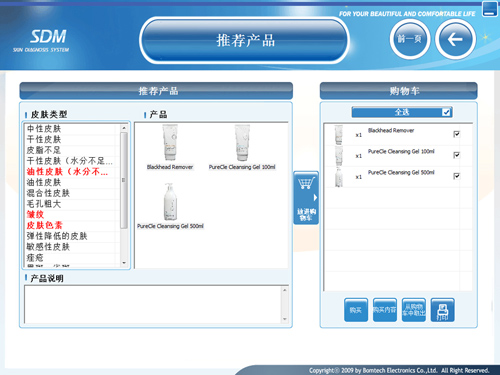The image size is (500, 375).
Task: Select 皮肤色素 in skin type list
Action: [x=44, y=225]
